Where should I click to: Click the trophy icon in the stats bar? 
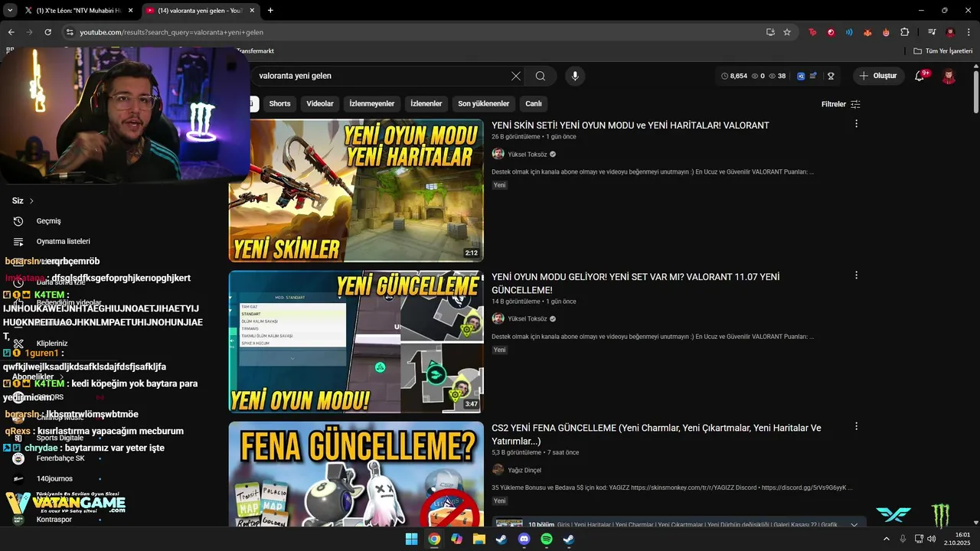pos(830,76)
